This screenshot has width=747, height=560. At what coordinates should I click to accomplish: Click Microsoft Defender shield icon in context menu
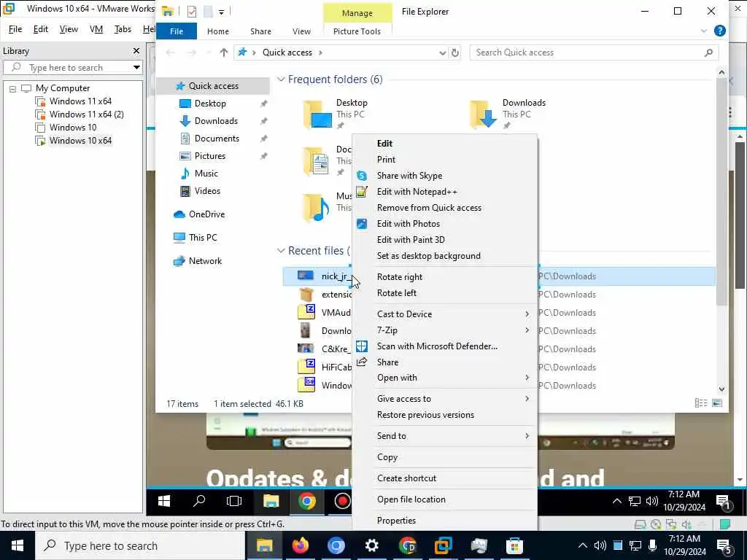pyautogui.click(x=362, y=346)
